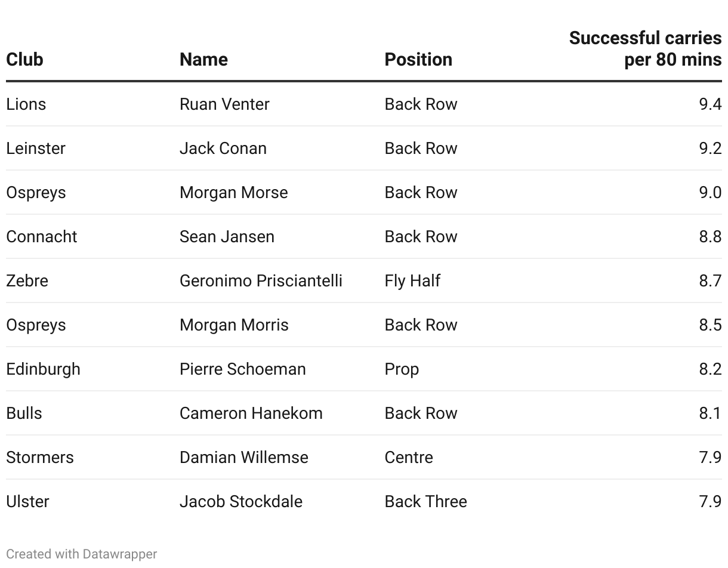Select the Name column header

[x=203, y=60]
